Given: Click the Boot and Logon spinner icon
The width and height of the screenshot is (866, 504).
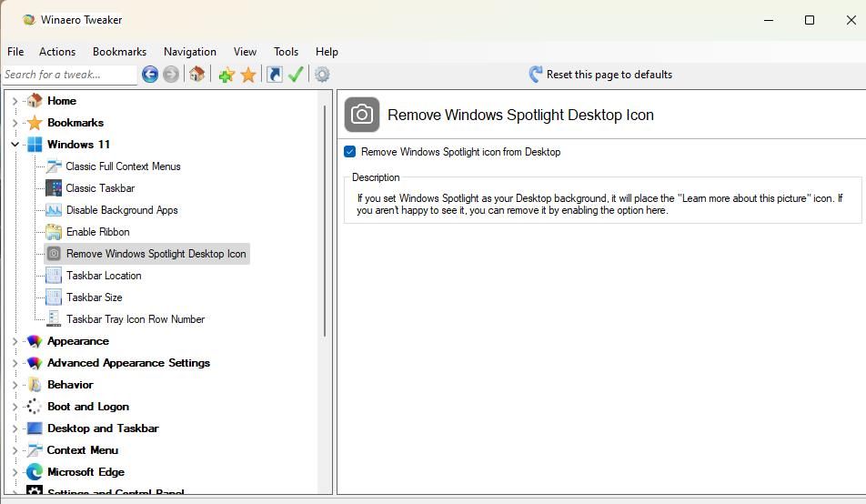Looking at the screenshot, I should pyautogui.click(x=34, y=406).
